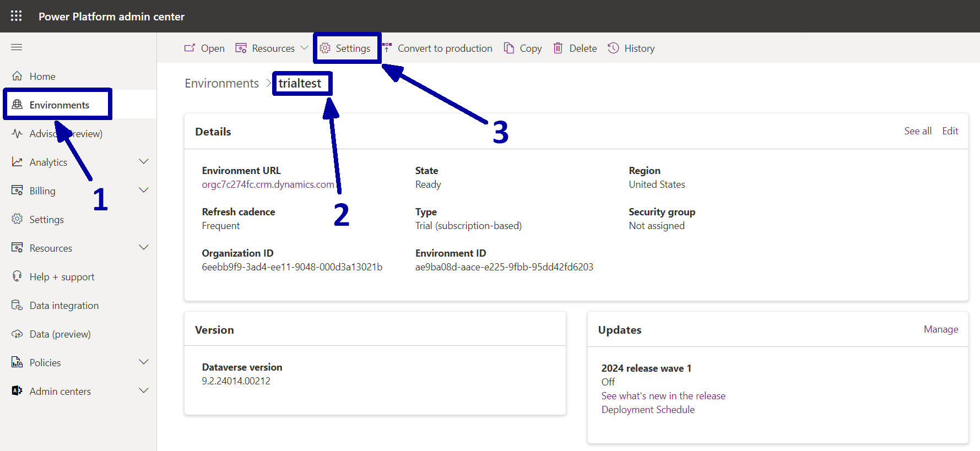
Task: Click Environments breadcrumb link
Action: [x=221, y=83]
